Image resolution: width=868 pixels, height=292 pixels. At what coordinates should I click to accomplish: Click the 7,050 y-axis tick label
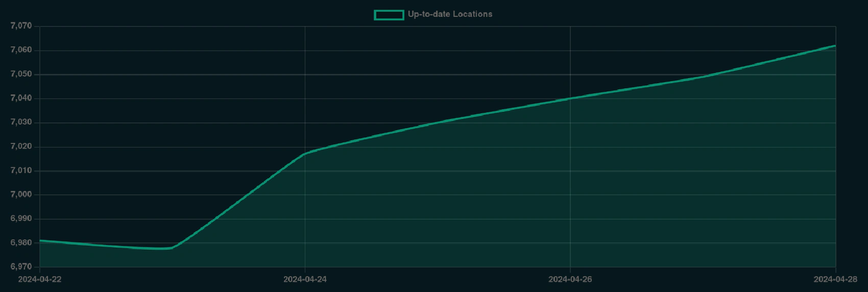point(21,74)
